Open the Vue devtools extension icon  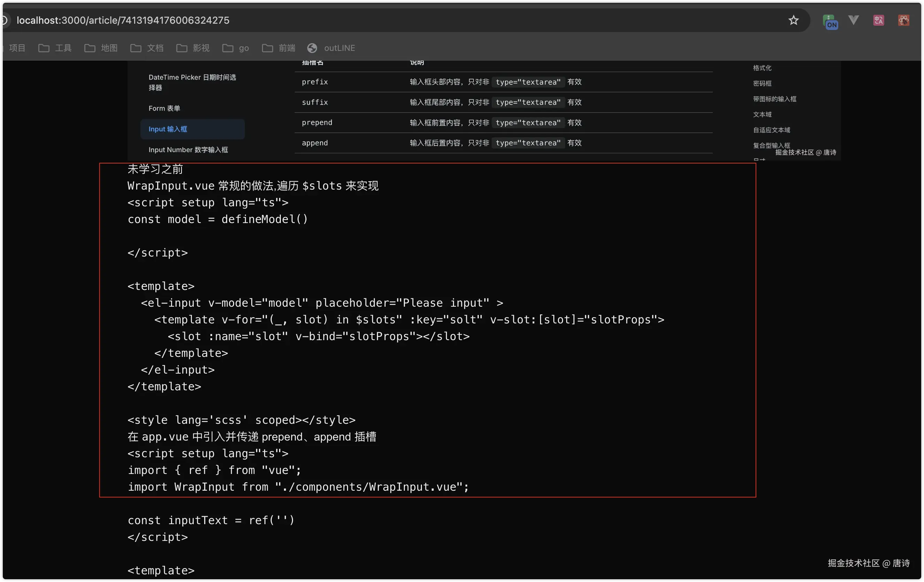853,20
